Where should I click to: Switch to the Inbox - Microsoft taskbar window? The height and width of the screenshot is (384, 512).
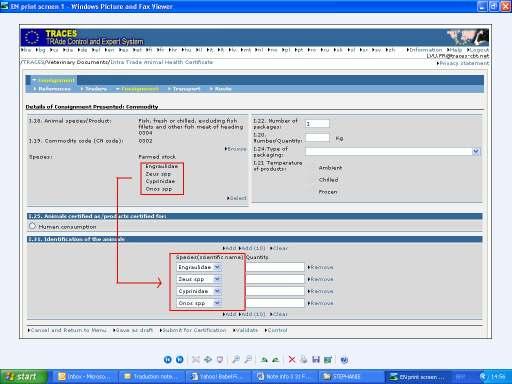click(85, 377)
